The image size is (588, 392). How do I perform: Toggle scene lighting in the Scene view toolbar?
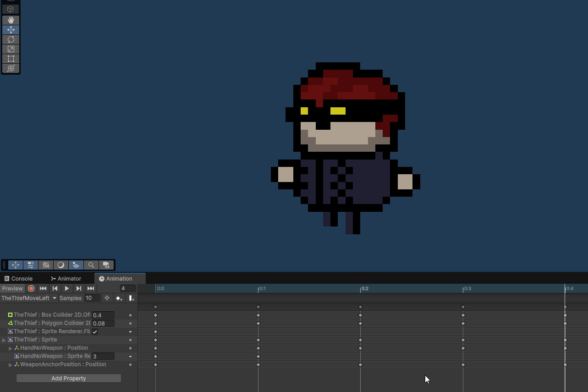point(61,265)
